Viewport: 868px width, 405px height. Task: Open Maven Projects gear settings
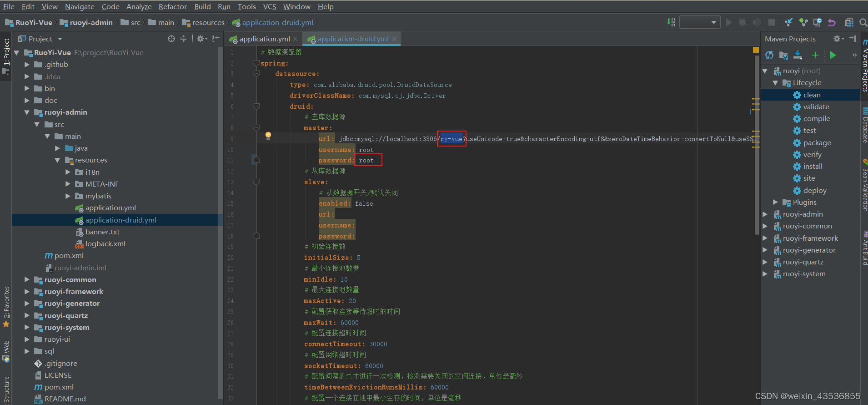point(838,39)
